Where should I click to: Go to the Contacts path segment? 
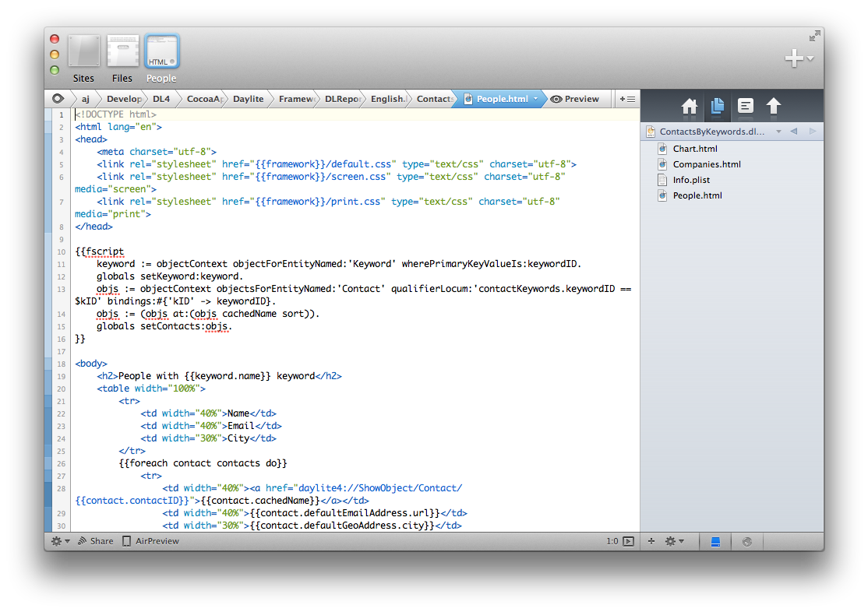(x=435, y=99)
